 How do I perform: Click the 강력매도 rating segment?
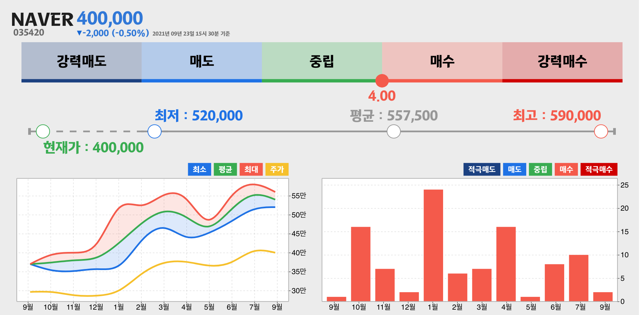[x=82, y=62]
